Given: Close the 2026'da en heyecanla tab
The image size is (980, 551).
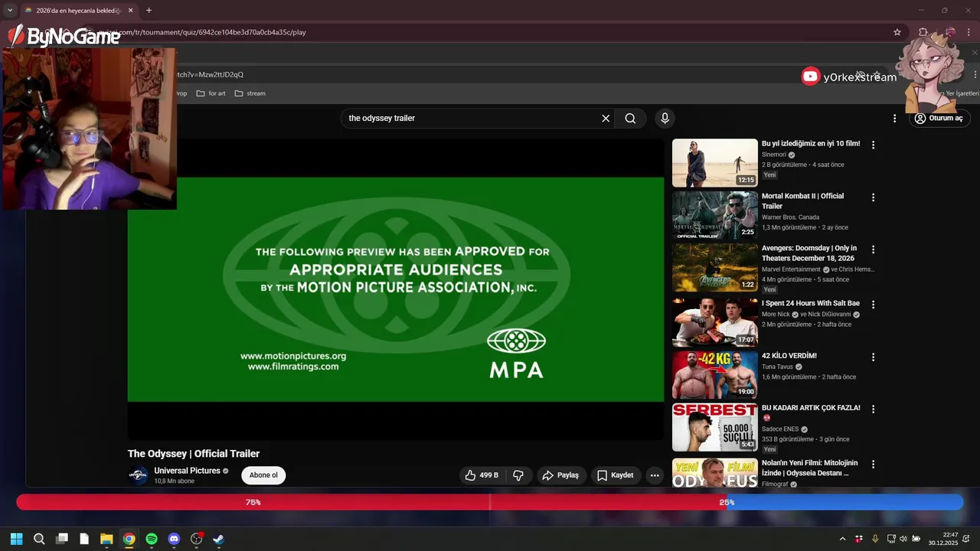Looking at the screenshot, I should tap(130, 11).
